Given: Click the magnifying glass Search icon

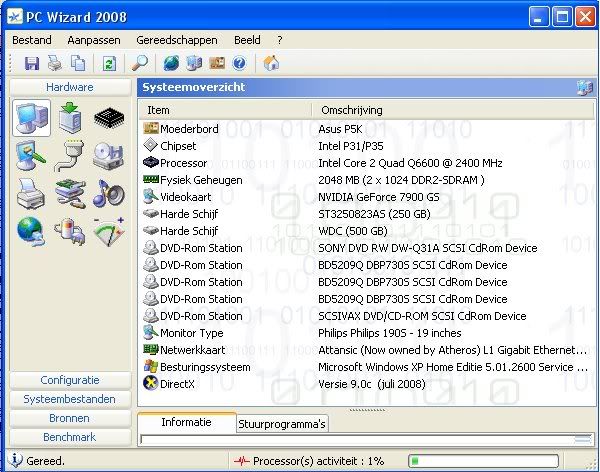Looking at the screenshot, I should click(140, 63).
